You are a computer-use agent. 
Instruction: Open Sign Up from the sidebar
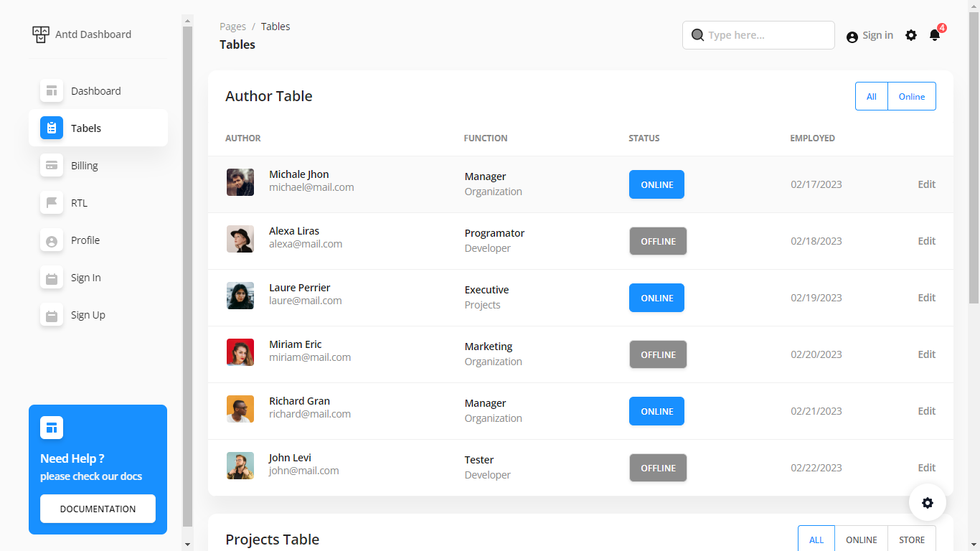[98, 315]
